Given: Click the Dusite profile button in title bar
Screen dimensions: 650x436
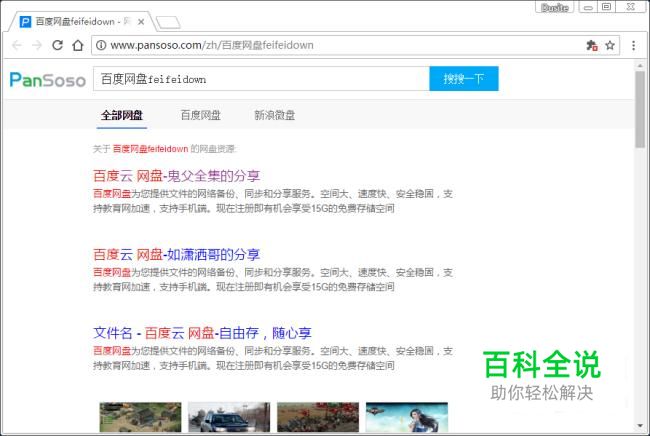Looking at the screenshot, I should tap(555, 7).
